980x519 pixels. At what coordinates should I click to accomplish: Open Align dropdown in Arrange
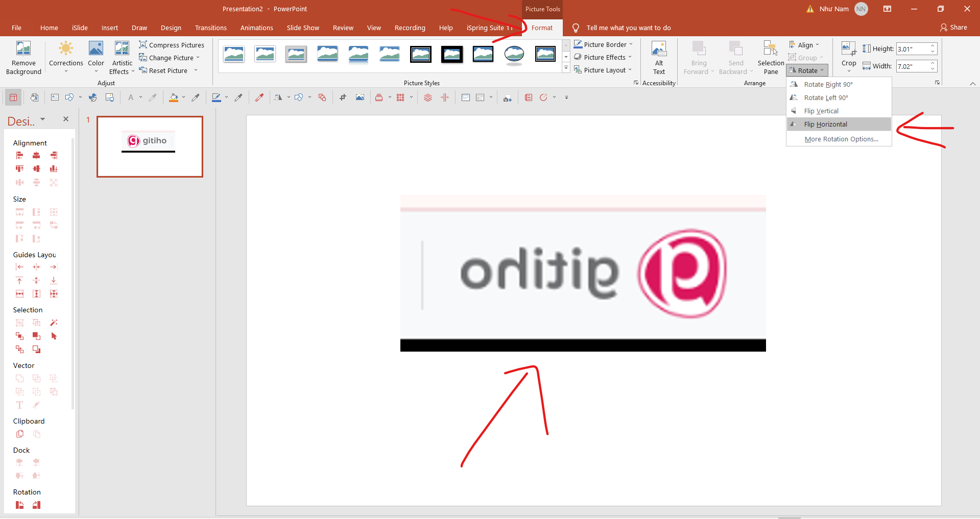tap(804, 45)
